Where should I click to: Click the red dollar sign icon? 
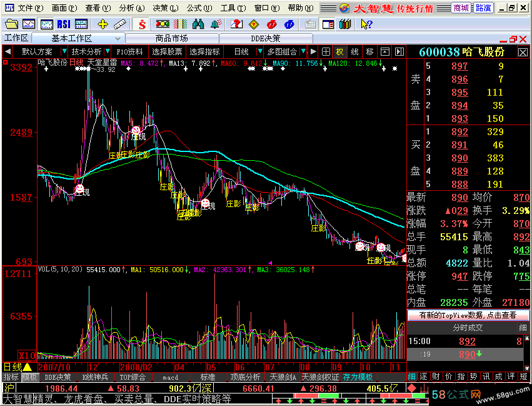142,24
